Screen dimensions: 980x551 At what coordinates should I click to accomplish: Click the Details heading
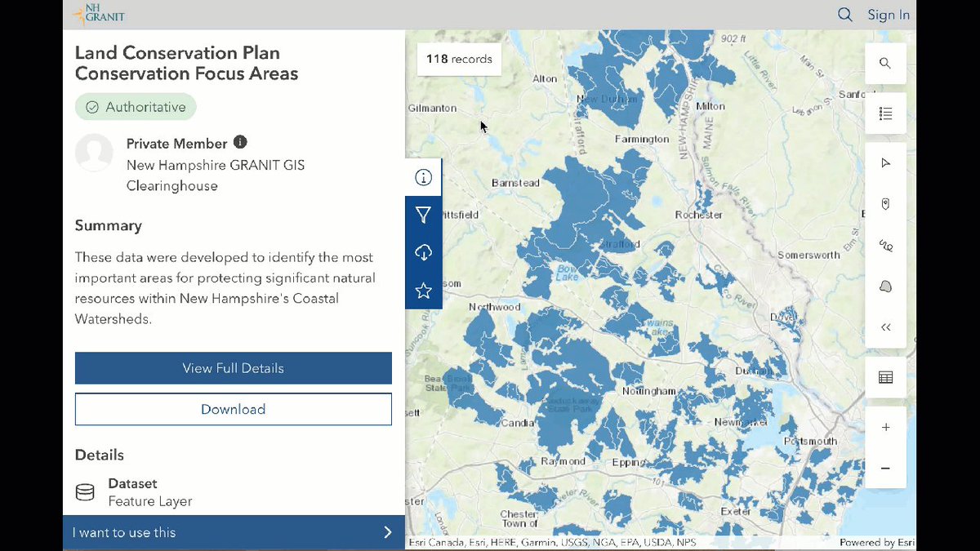(x=100, y=455)
